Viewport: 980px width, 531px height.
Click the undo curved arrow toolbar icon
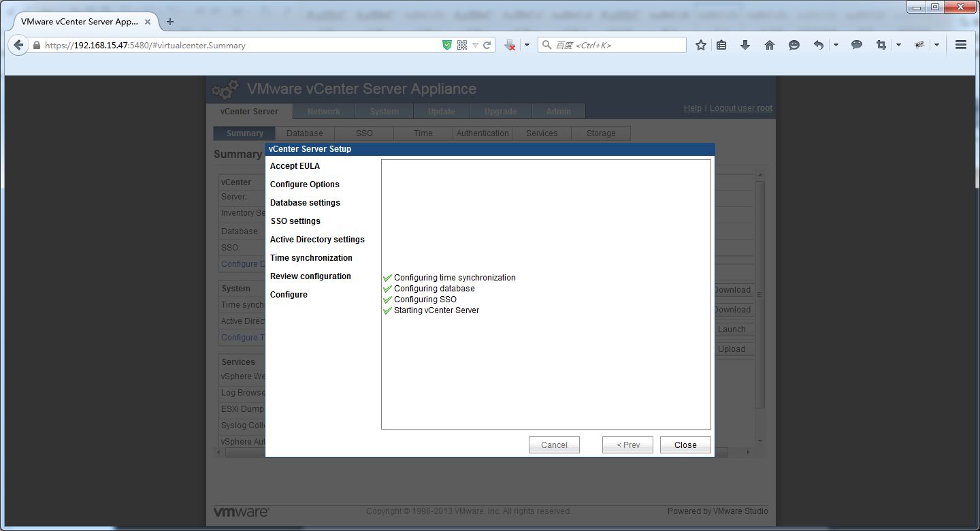click(819, 45)
